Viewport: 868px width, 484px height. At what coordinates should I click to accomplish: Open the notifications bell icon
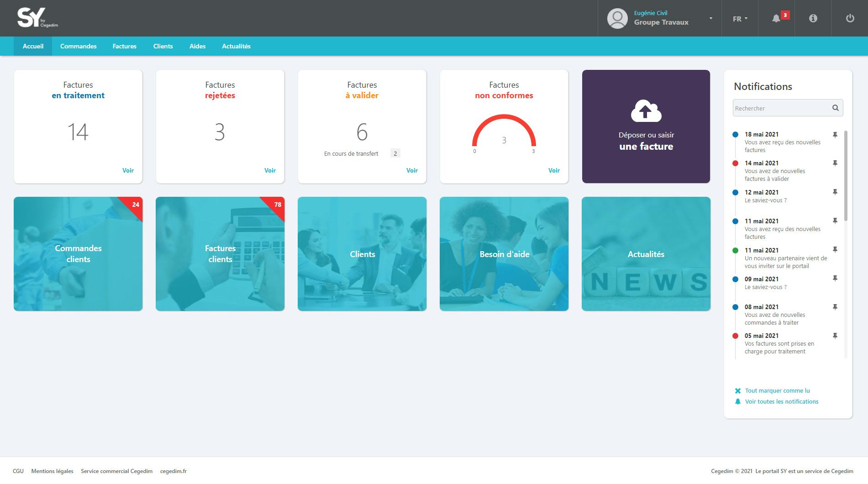coord(776,18)
